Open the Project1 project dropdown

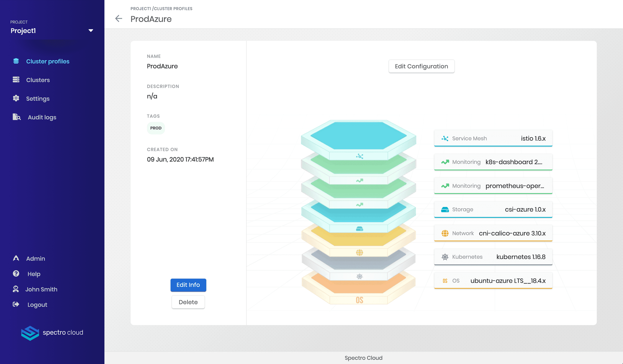[52, 31]
